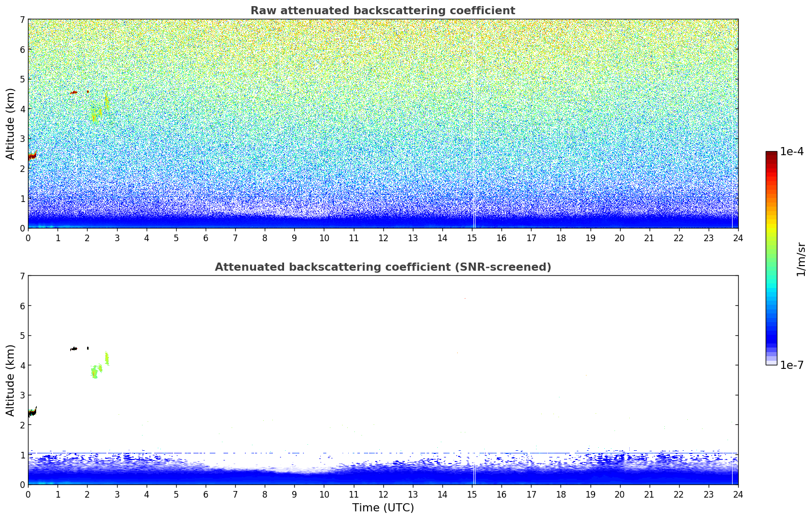The height and width of the screenshot is (519, 812).
Task: Click "Altitude (km)" label of the SNR-screened plot
Action: click(x=10, y=380)
